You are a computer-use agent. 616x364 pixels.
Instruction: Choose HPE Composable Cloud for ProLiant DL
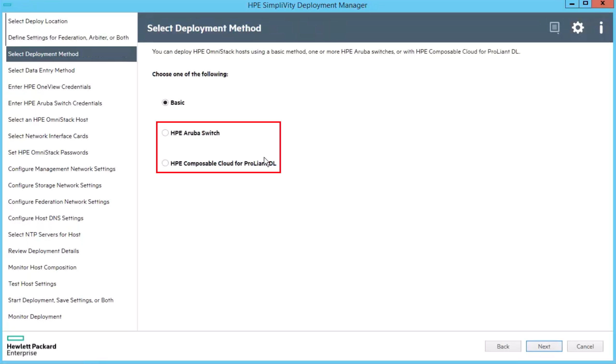pyautogui.click(x=219, y=163)
